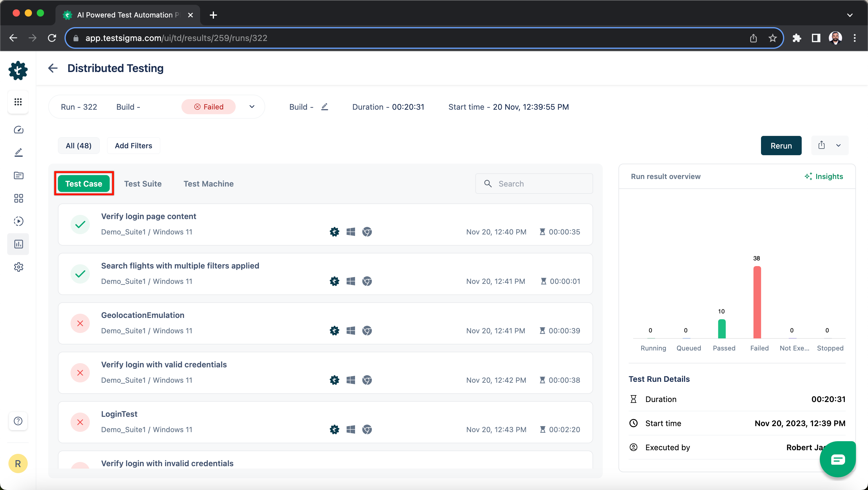
Task: Toggle Chrome side panel icon
Action: (816, 38)
